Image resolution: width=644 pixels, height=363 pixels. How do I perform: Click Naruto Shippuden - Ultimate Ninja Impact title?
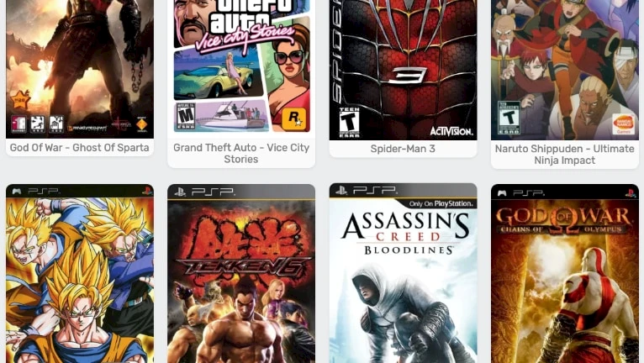565,155
